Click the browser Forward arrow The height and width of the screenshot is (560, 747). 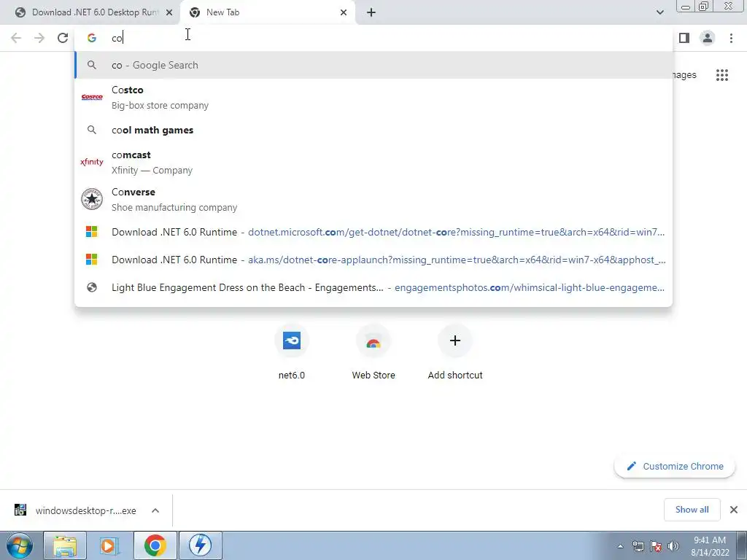tap(39, 38)
